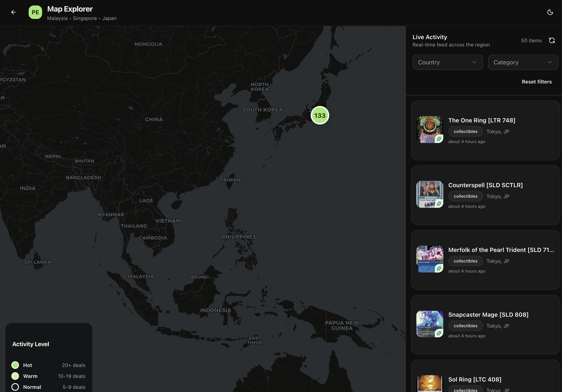
Task: Toggle dark mode moon icon
Action: 550,12
